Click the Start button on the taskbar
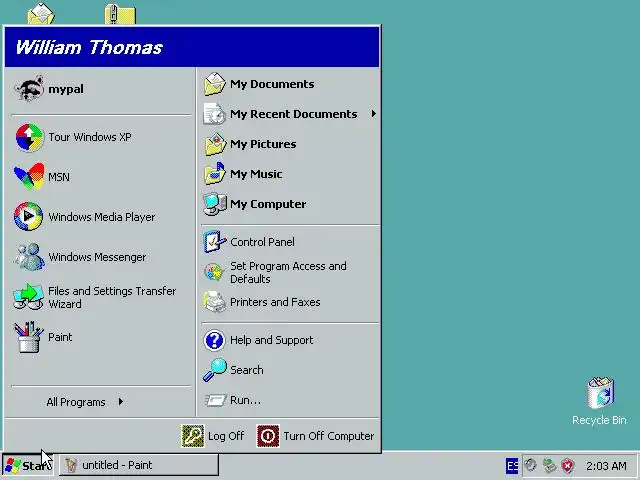This screenshot has width=640, height=480. (x=28, y=465)
